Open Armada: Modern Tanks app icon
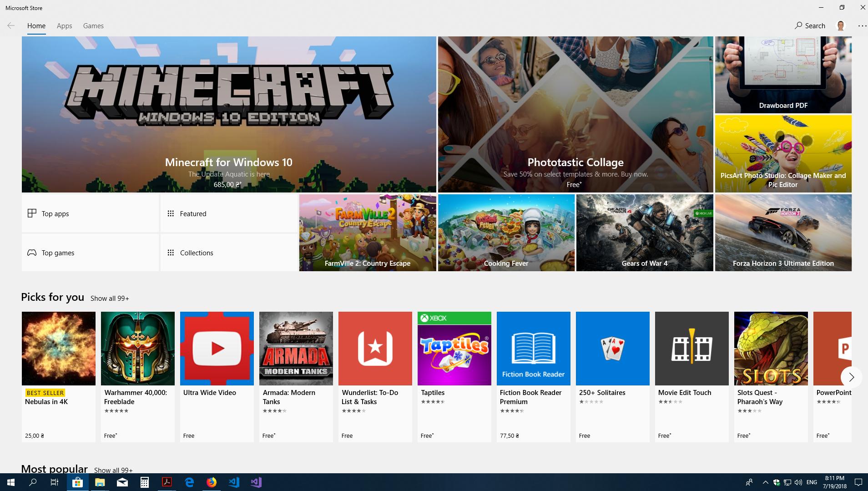The image size is (868, 491). pyautogui.click(x=296, y=349)
